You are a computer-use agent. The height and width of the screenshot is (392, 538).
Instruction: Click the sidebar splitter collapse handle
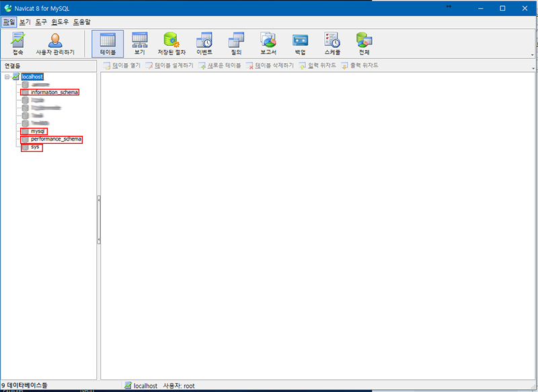tap(99, 219)
